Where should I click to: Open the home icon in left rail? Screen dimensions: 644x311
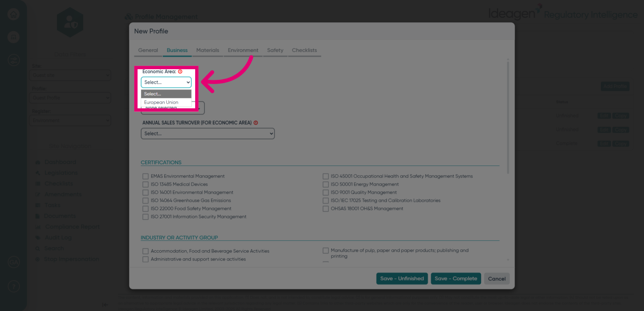pos(13,14)
